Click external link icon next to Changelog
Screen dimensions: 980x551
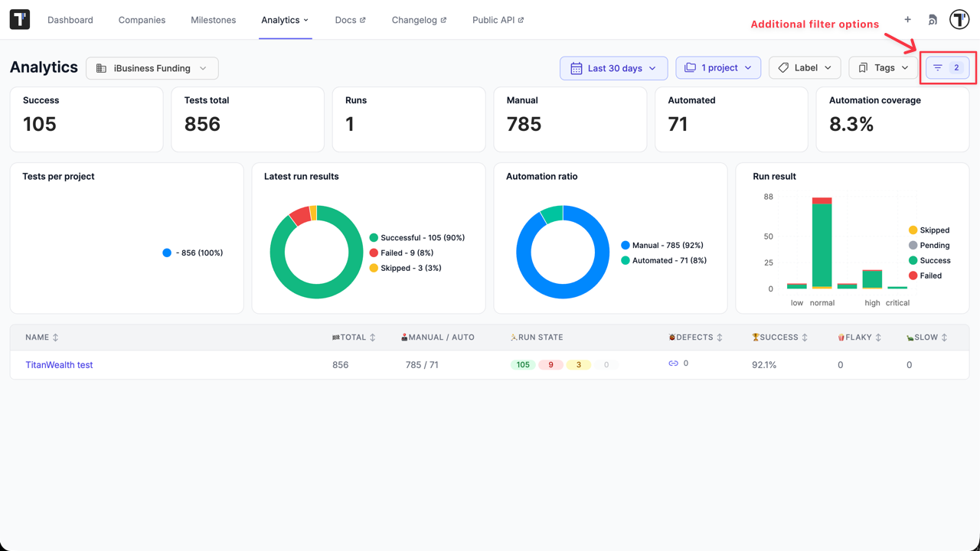tap(443, 21)
